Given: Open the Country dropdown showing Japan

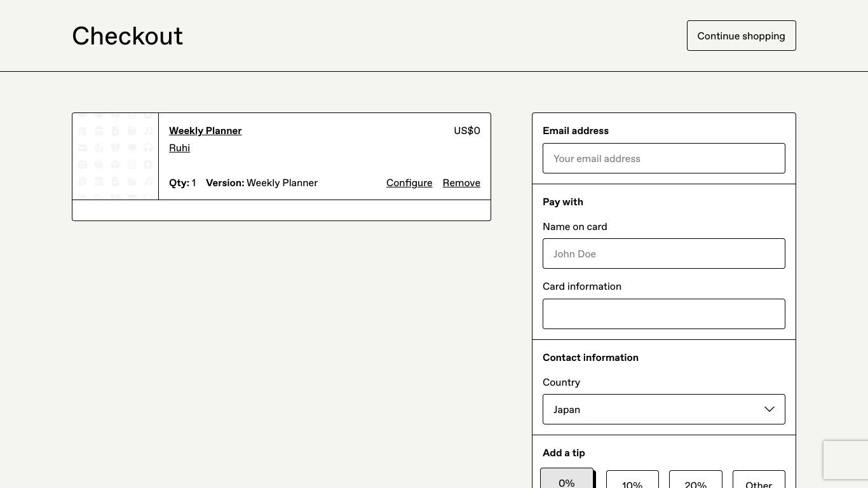Looking at the screenshot, I should [664, 409].
